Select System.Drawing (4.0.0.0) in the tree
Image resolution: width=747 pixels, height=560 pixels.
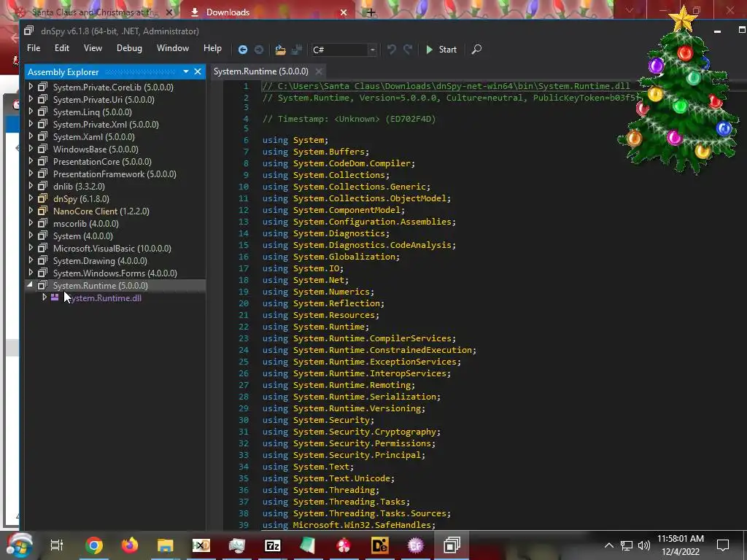(x=100, y=261)
